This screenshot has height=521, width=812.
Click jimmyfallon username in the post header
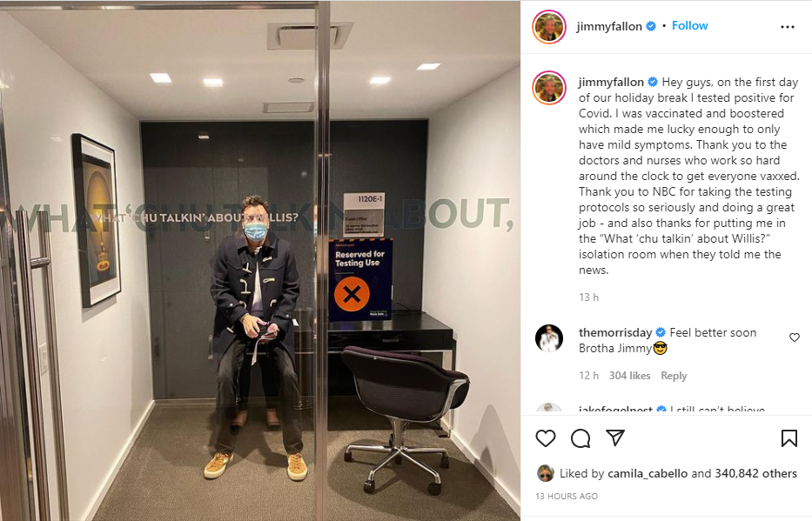pos(609,26)
